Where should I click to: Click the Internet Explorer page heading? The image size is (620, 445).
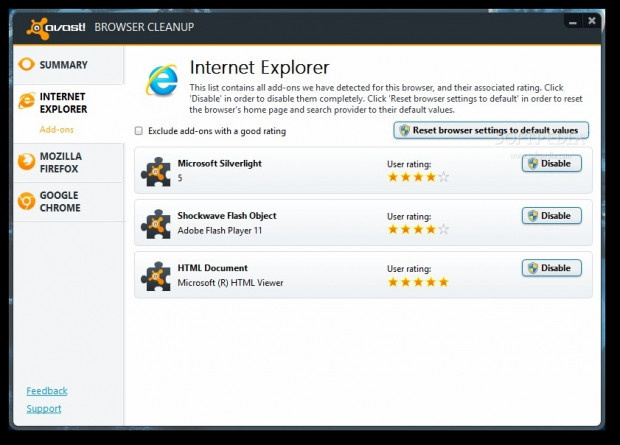(259, 68)
